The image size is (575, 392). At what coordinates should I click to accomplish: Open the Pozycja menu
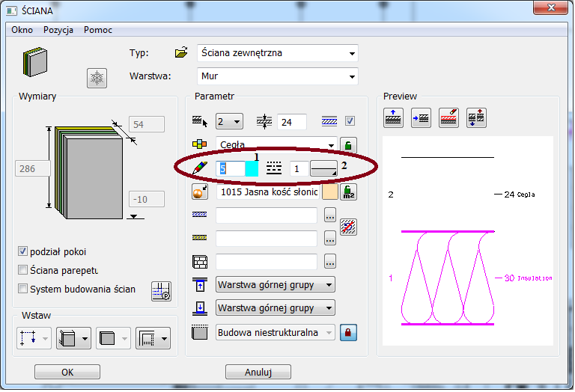coord(58,30)
